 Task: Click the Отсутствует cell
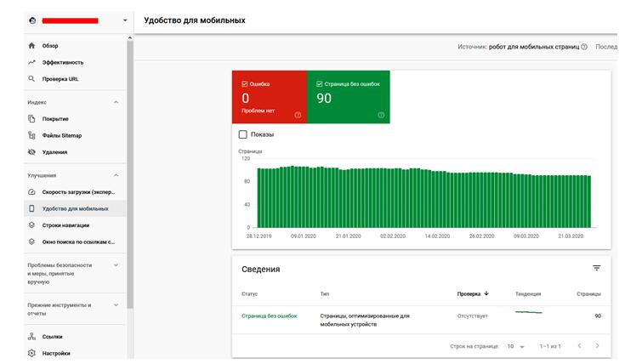(x=472, y=316)
